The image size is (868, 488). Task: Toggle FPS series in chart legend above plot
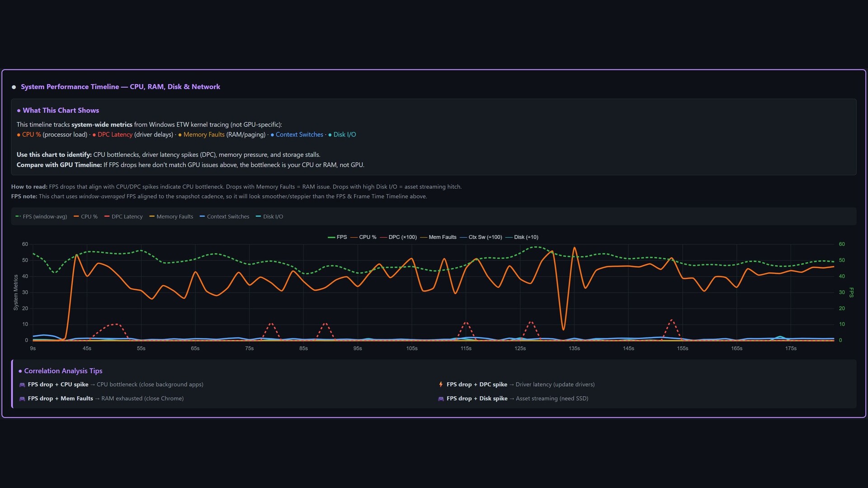point(337,237)
